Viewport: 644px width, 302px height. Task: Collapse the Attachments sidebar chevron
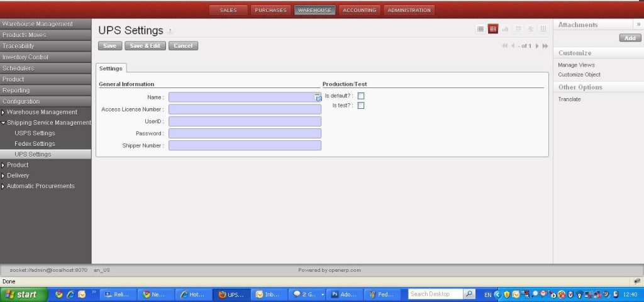click(x=639, y=25)
